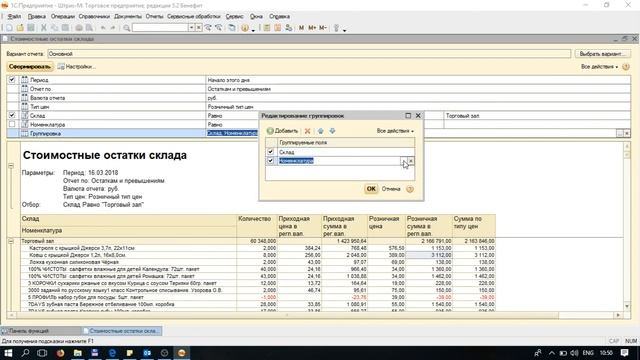
Task: Switch to Панель функций window tab
Action: click(40, 331)
